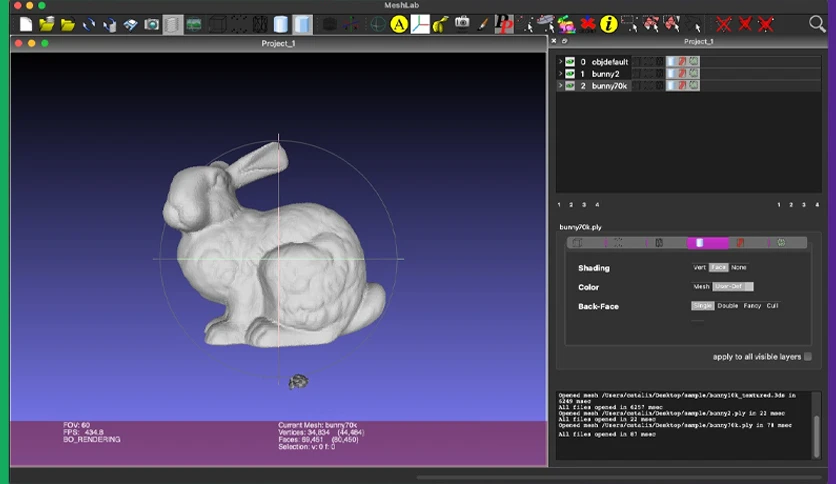Image resolution: width=836 pixels, height=484 pixels.
Task: Open wireframe tab in render bar
Action: pos(659,243)
